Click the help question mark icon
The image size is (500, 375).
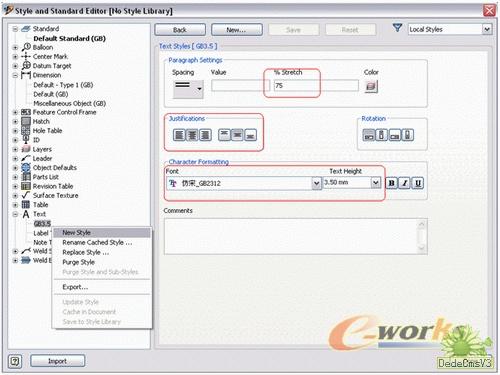(x=15, y=361)
